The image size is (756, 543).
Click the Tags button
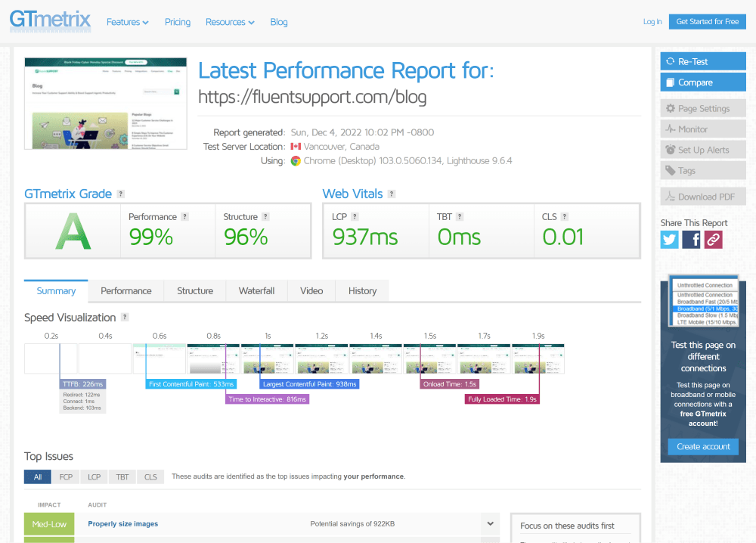pos(703,171)
